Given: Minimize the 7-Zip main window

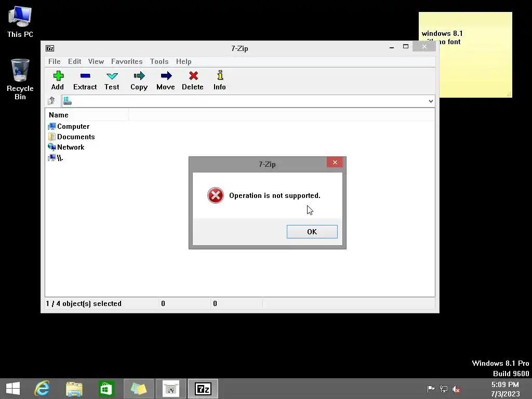Looking at the screenshot, I should [x=392, y=47].
